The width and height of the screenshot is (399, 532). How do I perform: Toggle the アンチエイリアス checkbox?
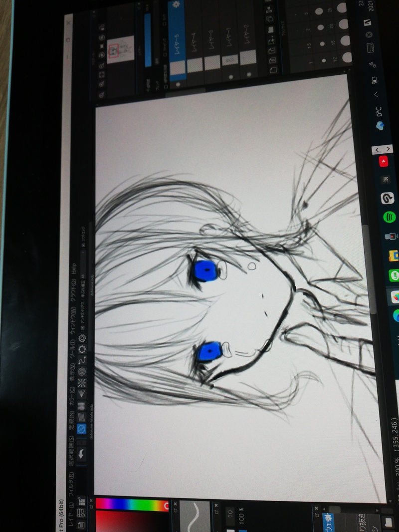click(x=82, y=328)
